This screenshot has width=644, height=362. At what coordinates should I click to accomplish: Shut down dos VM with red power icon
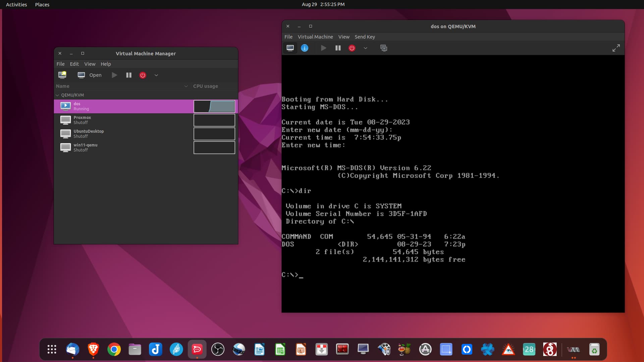(352, 48)
